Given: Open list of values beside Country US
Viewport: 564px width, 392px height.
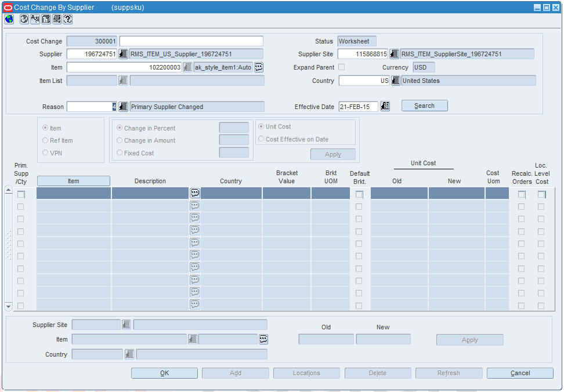Looking at the screenshot, I should coord(396,81).
